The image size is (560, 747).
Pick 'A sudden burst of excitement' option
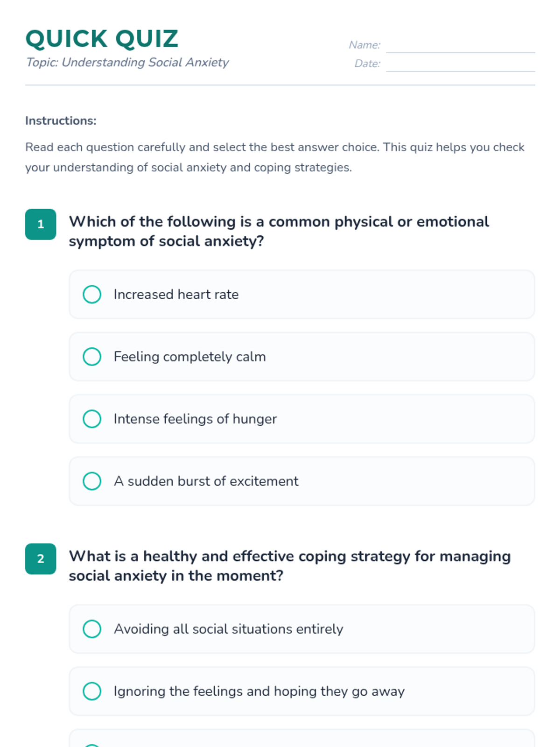92,481
